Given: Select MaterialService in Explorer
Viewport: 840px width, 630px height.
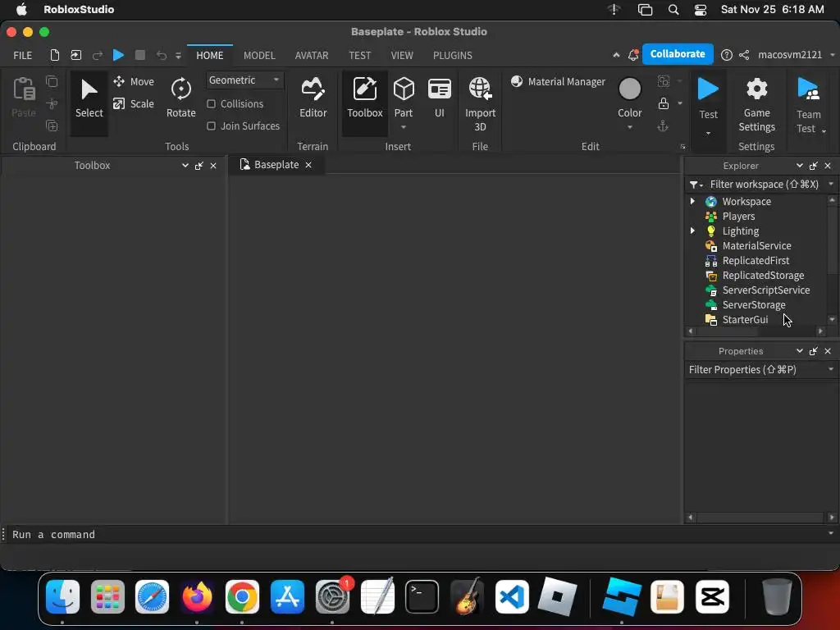Looking at the screenshot, I should 756,245.
